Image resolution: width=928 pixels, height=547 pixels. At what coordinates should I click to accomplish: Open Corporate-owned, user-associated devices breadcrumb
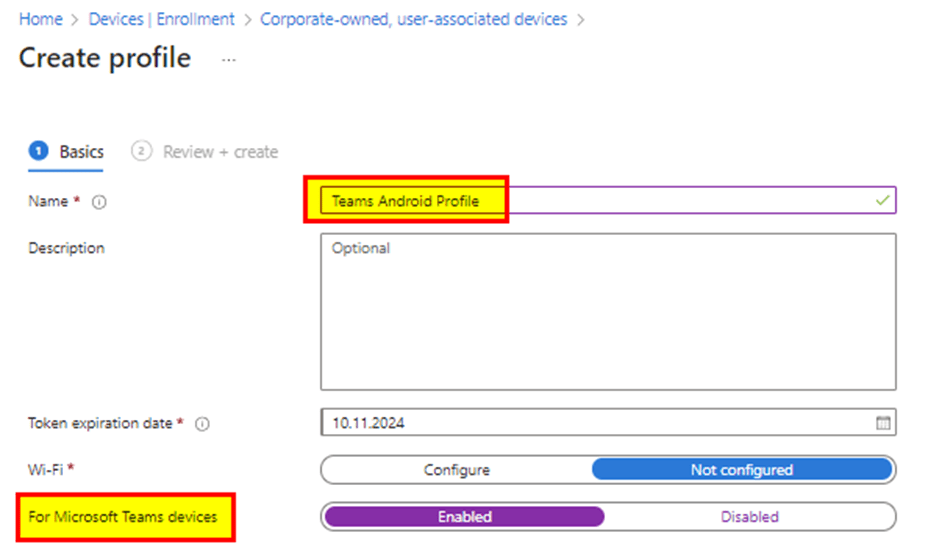coord(413,19)
